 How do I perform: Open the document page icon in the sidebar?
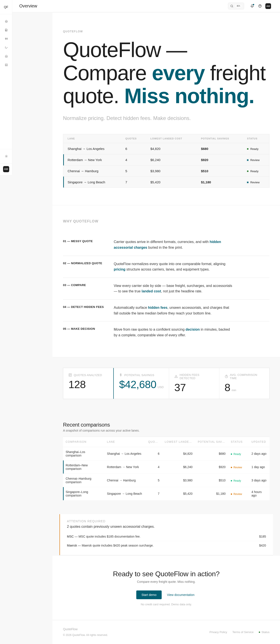point(6,30)
